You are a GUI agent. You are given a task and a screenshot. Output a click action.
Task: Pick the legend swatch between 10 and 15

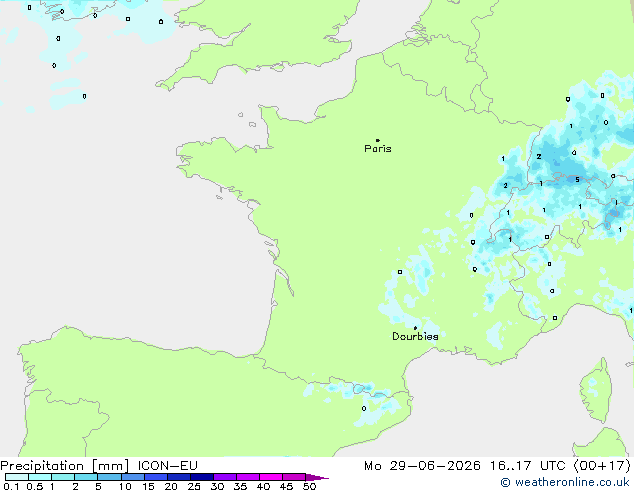click(x=133, y=477)
